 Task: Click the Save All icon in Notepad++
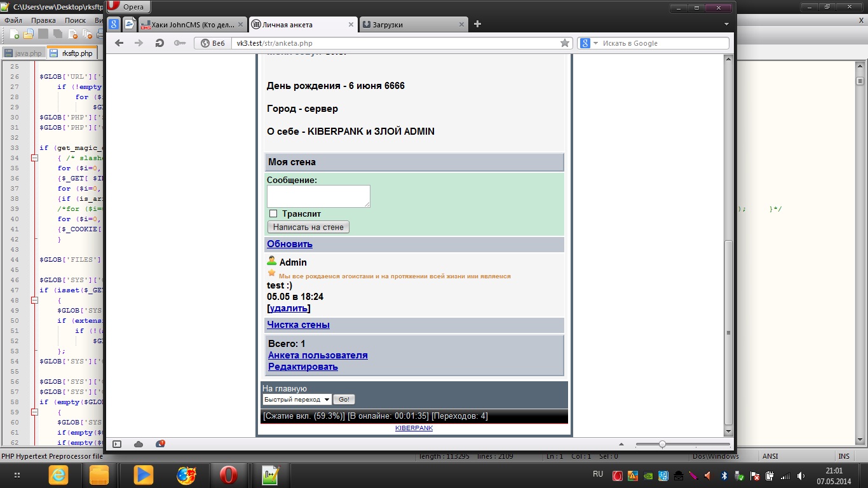(58, 34)
